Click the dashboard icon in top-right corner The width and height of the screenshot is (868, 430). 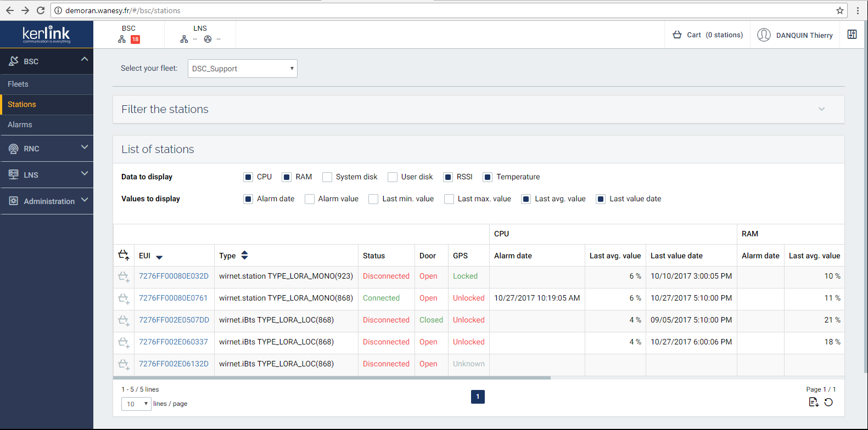pos(852,35)
